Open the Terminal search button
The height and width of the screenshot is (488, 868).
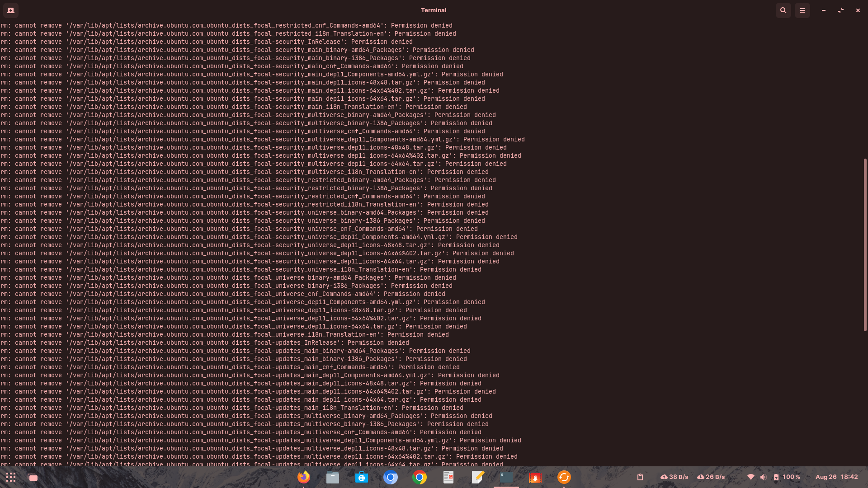[783, 10]
